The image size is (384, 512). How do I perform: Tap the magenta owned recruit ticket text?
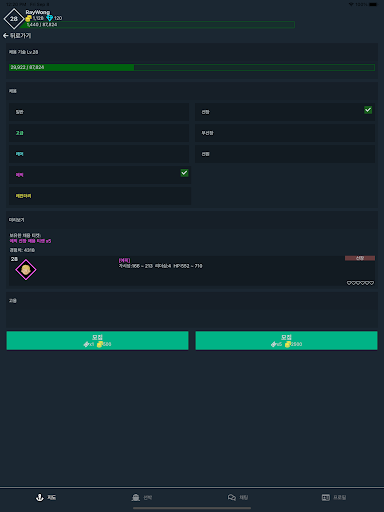point(30,241)
